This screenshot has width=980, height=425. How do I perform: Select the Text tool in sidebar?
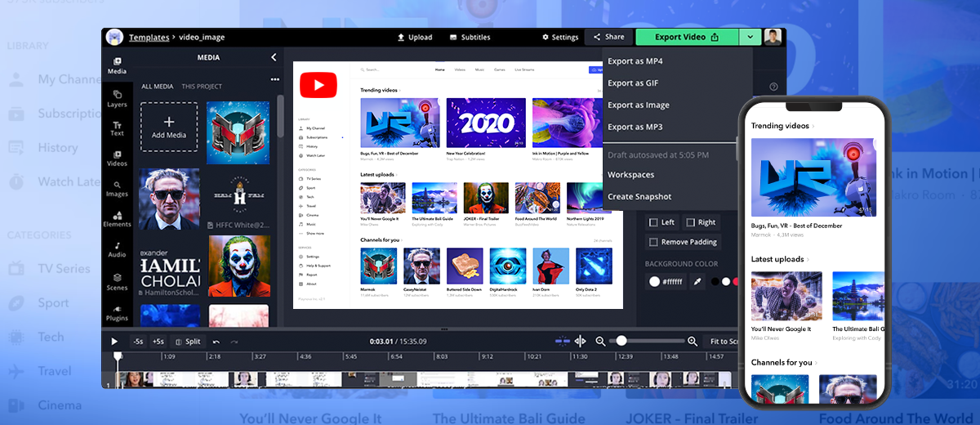pos(117,128)
